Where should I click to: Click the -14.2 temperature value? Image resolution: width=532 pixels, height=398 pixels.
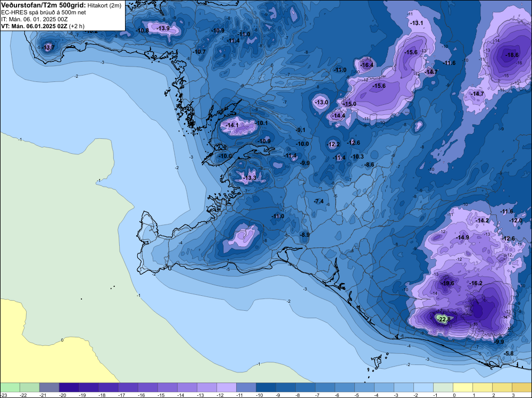483,220
